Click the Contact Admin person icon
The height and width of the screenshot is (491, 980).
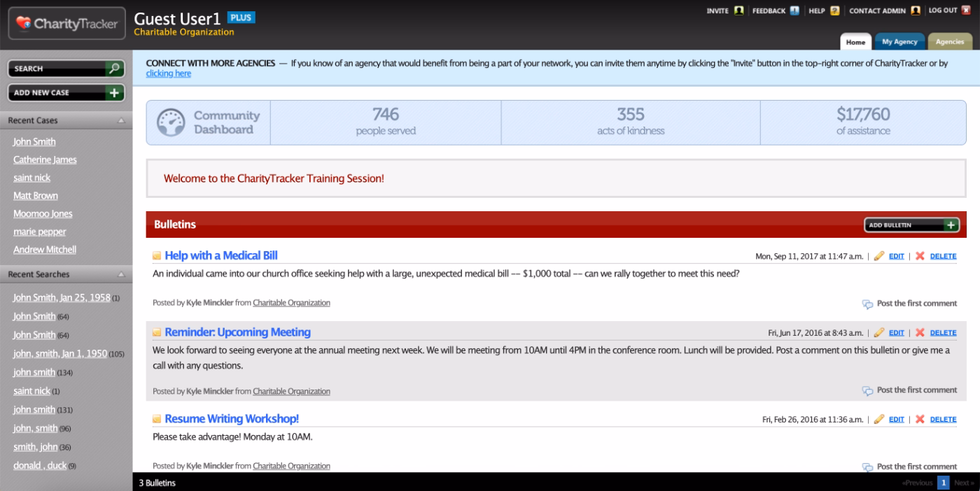pyautogui.click(x=915, y=10)
